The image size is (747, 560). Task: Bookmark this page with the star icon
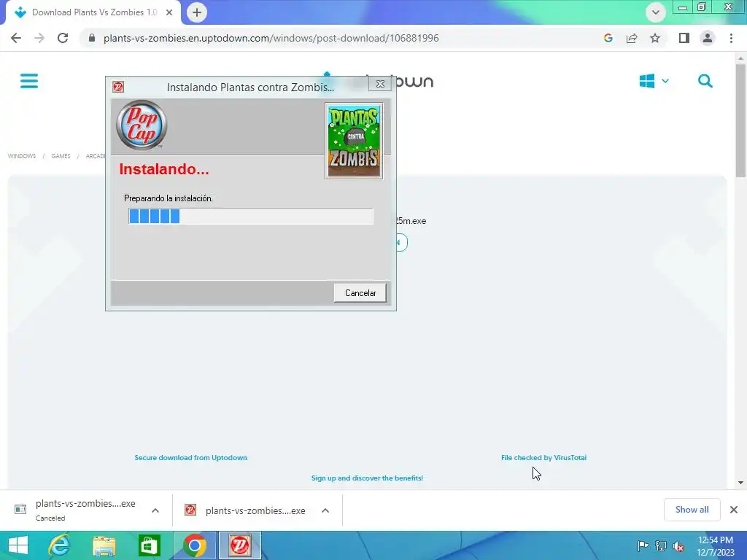655,38
